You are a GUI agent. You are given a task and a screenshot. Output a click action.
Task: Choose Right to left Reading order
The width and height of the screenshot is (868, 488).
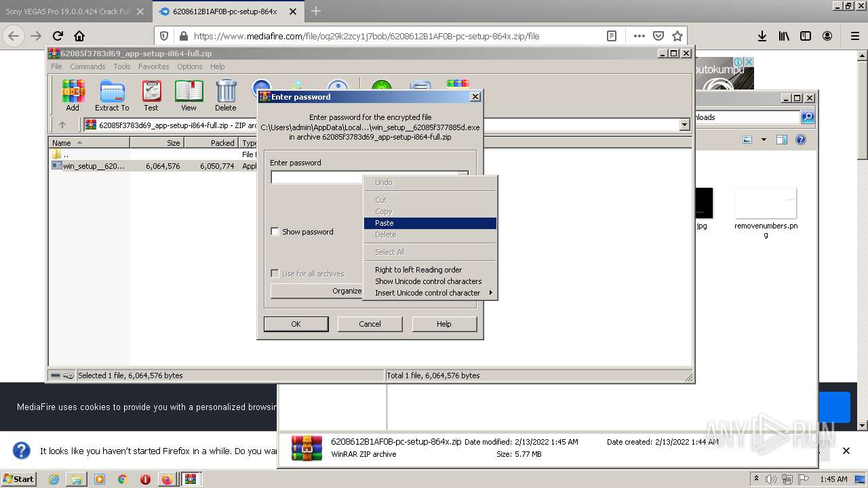(x=430, y=270)
